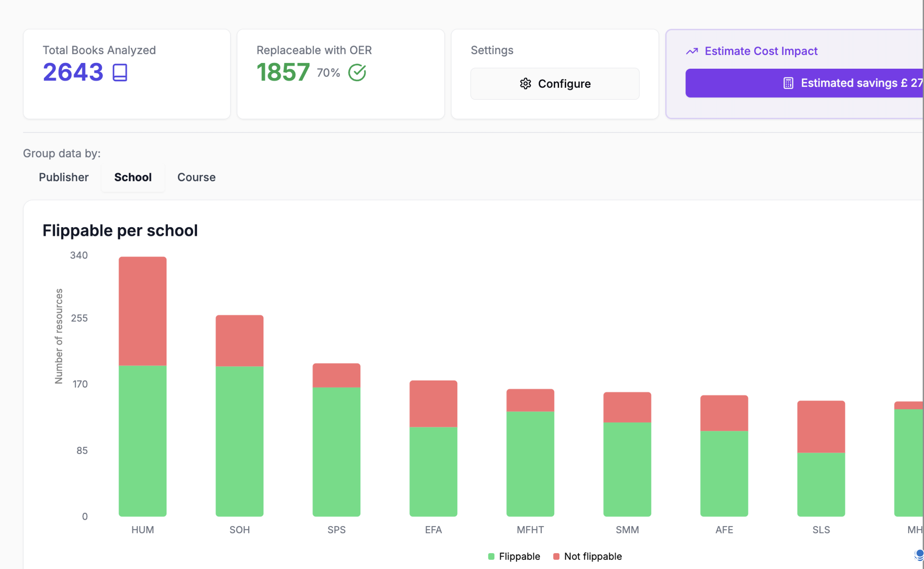924x569 pixels.
Task: Click the green segment of the SOH bar
Action: (x=239, y=441)
